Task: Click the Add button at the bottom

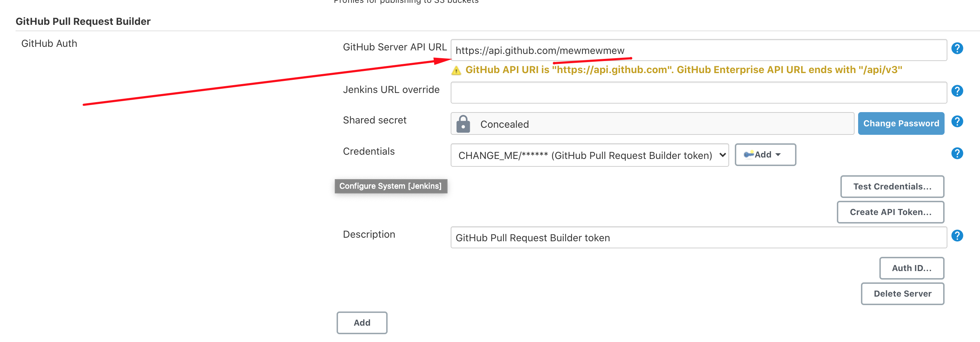Action: [x=362, y=322]
